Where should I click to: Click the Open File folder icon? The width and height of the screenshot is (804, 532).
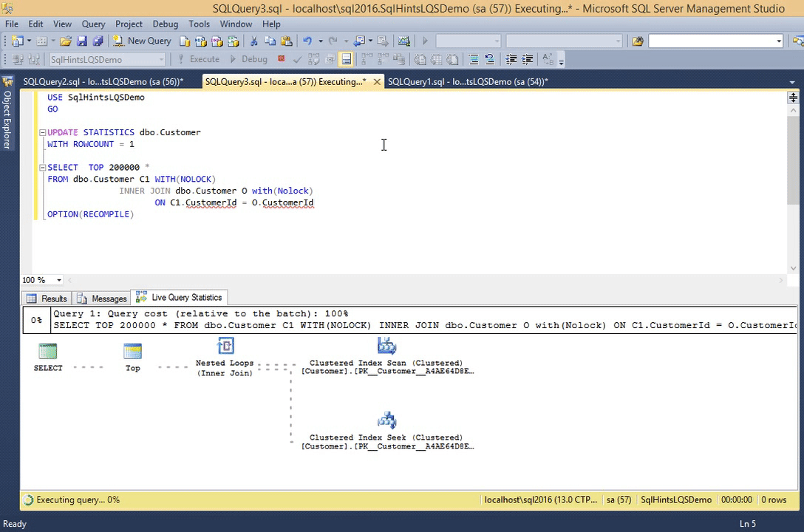(x=65, y=41)
